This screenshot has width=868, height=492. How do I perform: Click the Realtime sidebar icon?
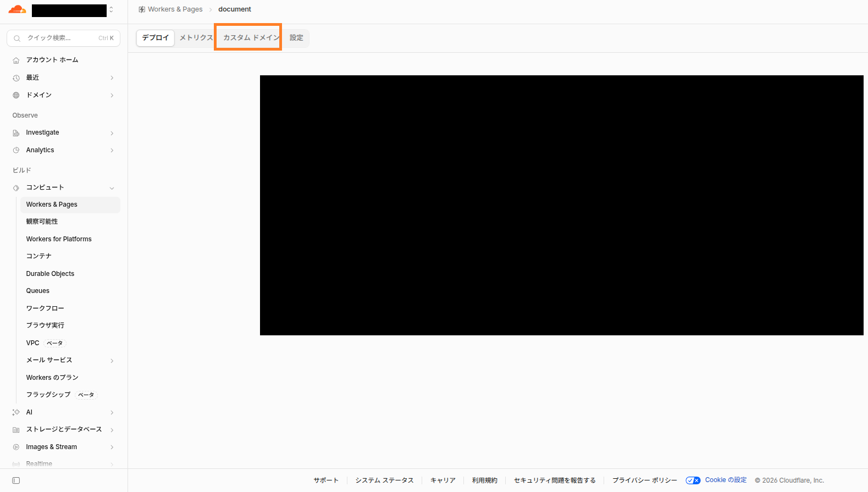(16, 465)
